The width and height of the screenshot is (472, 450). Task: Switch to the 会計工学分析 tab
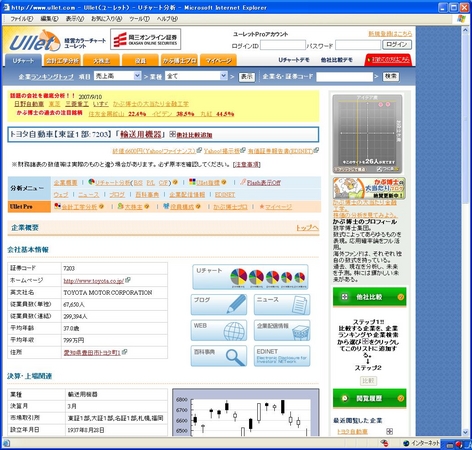(x=62, y=61)
